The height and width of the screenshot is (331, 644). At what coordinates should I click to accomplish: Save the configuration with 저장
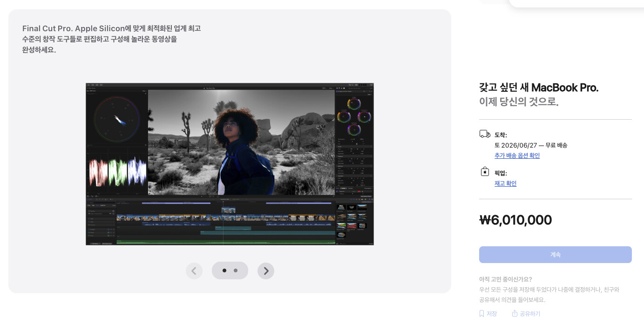coord(488,314)
